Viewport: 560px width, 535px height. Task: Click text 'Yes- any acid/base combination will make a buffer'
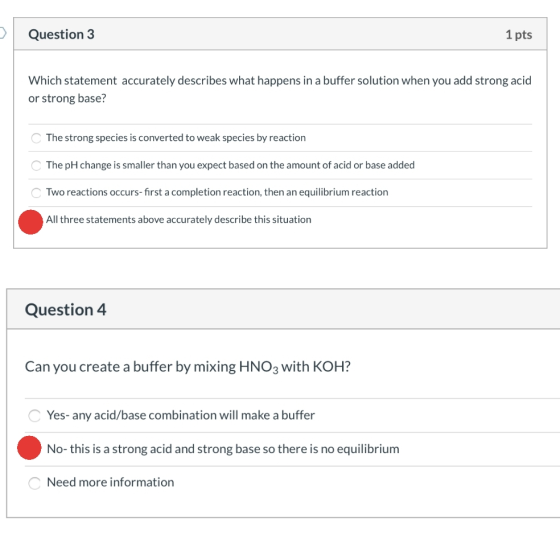coord(181,415)
